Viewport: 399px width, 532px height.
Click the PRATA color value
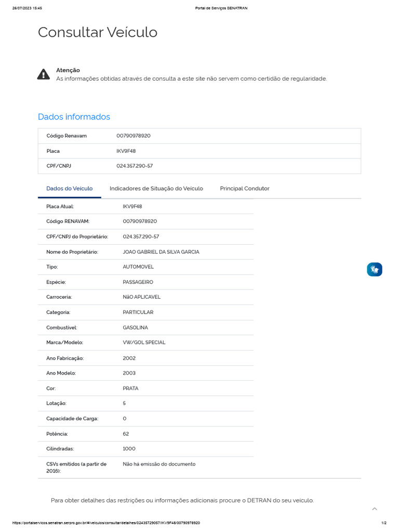(130, 389)
